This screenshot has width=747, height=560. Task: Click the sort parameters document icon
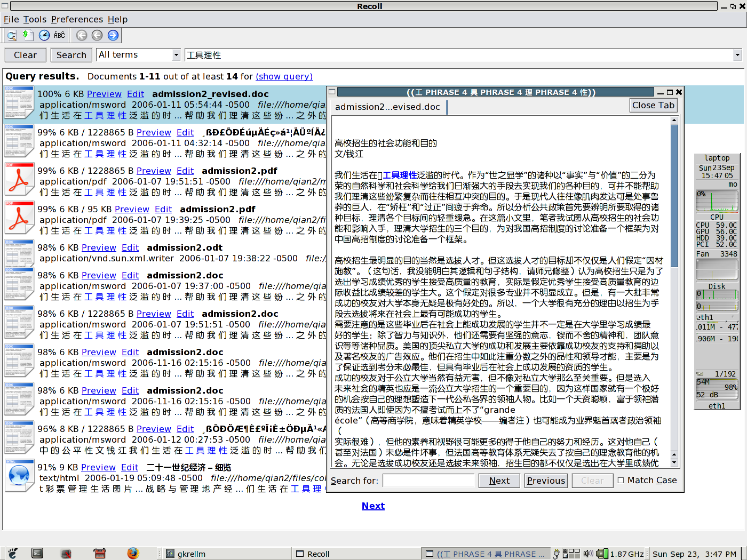pyautogui.click(x=28, y=36)
